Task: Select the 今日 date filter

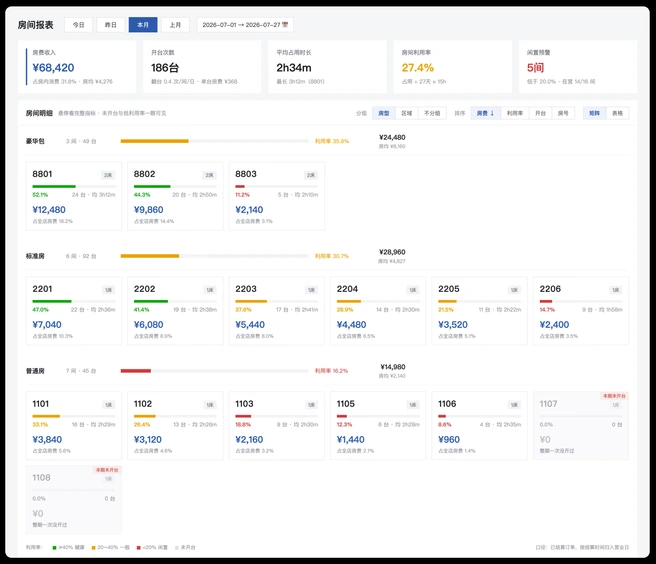Action: (x=78, y=25)
